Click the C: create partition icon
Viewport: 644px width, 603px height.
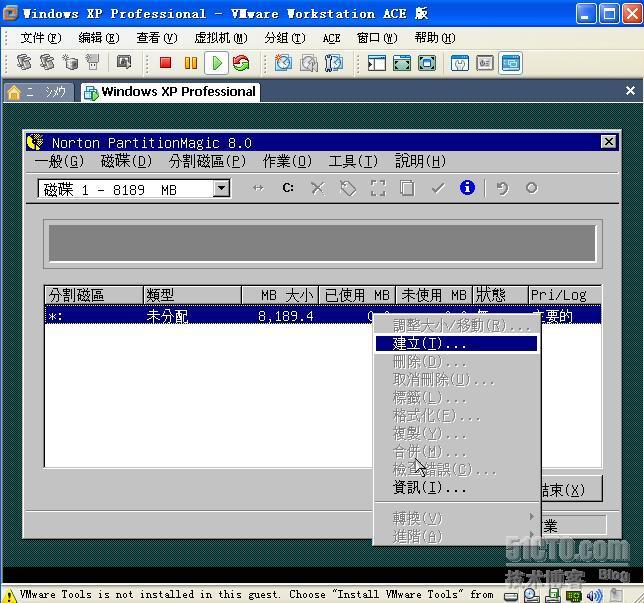(288, 188)
